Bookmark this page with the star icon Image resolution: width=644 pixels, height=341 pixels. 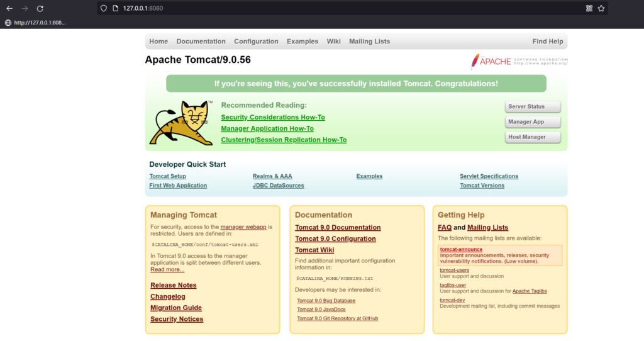click(x=601, y=8)
